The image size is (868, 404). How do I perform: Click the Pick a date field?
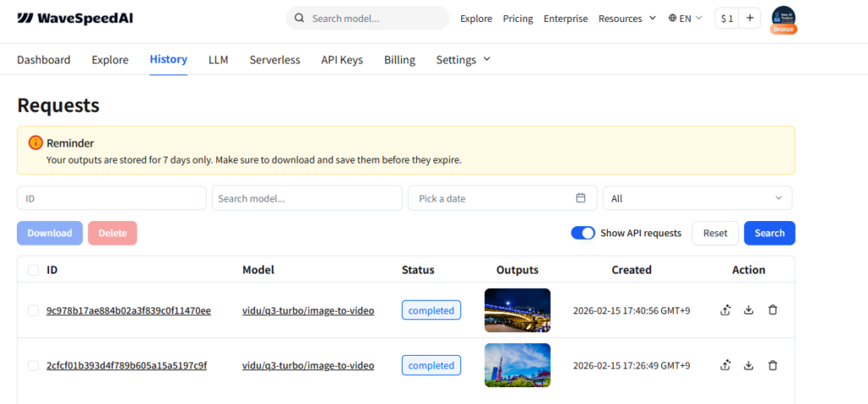[x=502, y=198]
